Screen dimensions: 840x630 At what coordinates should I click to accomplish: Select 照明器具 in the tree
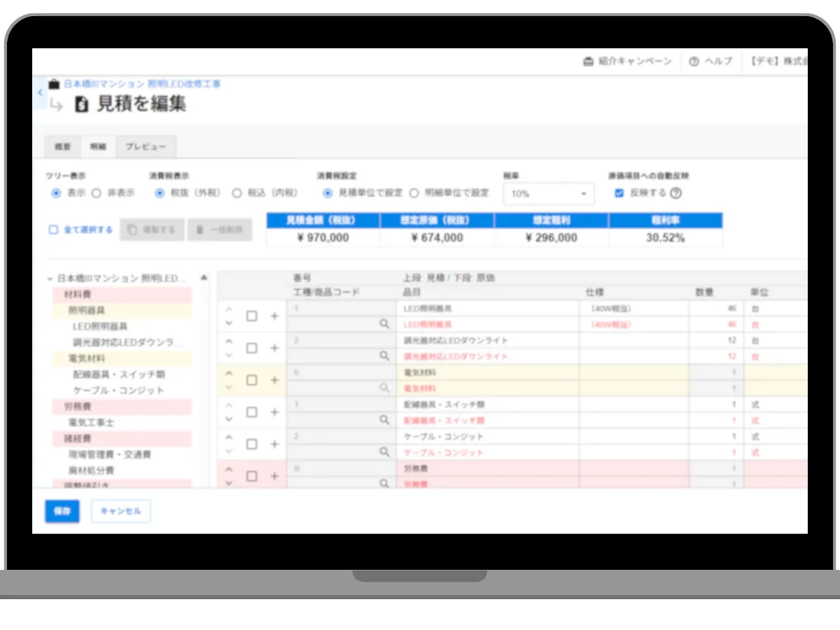pos(121,310)
